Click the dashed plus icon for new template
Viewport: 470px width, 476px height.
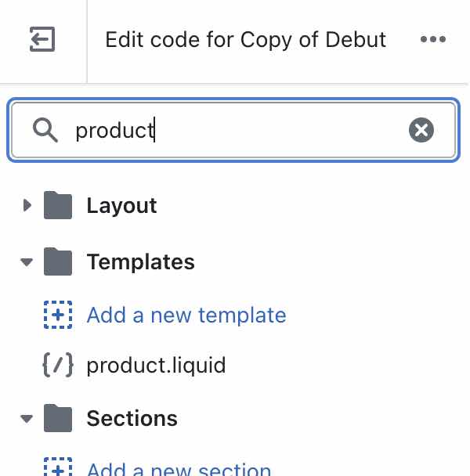pos(56,316)
